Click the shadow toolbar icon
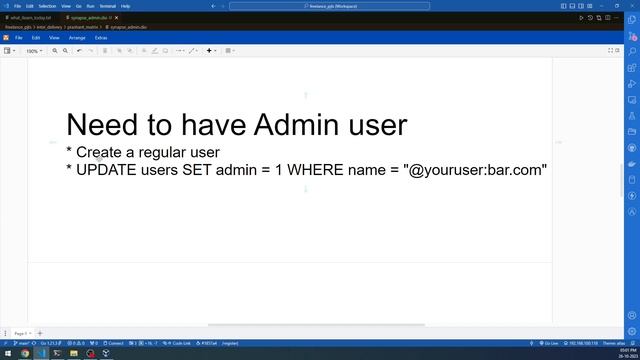640x360 pixels. pyautogui.click(x=165, y=51)
